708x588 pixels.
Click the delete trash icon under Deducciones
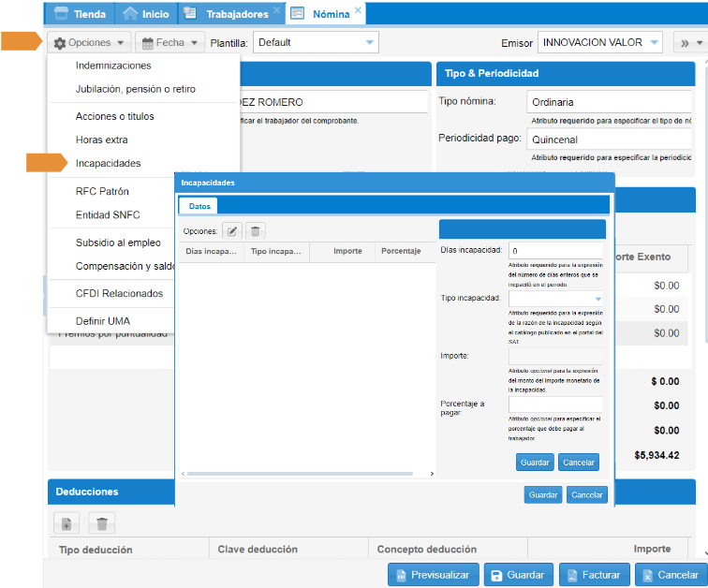pos(102,524)
